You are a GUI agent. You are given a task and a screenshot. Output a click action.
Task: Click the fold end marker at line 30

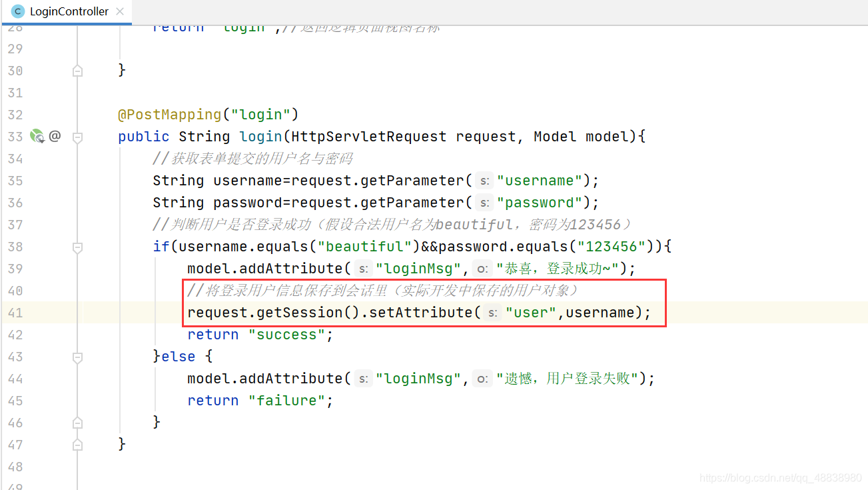77,71
